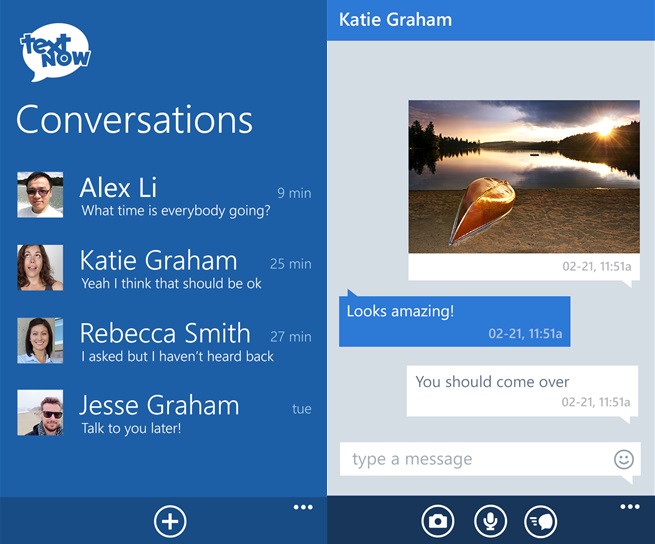The image size is (655, 544).
Task: Tap the microphone icon to record audio
Action: click(489, 521)
